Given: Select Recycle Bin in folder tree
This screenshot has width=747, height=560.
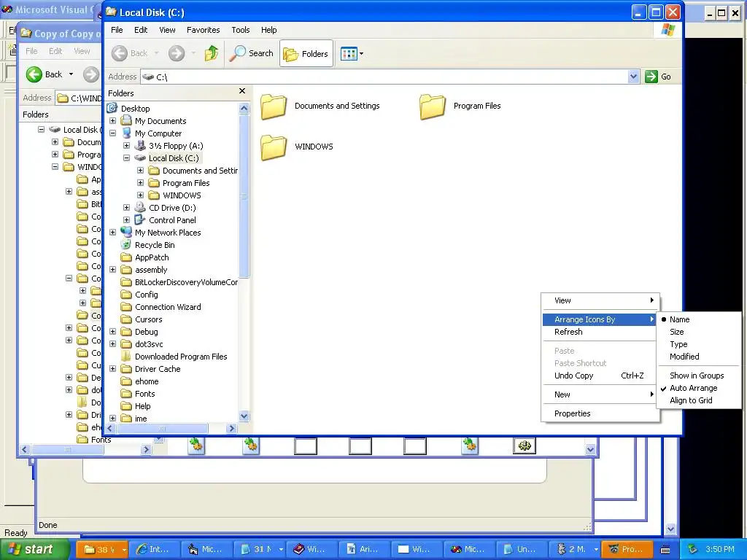Looking at the screenshot, I should point(155,245).
